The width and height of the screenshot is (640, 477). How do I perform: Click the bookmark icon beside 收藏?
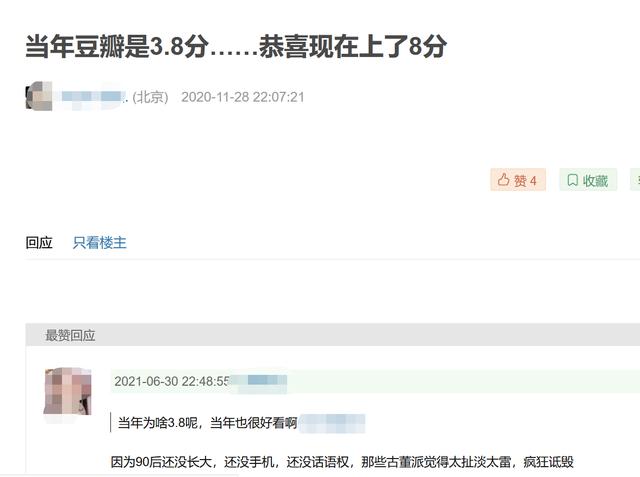(x=573, y=180)
